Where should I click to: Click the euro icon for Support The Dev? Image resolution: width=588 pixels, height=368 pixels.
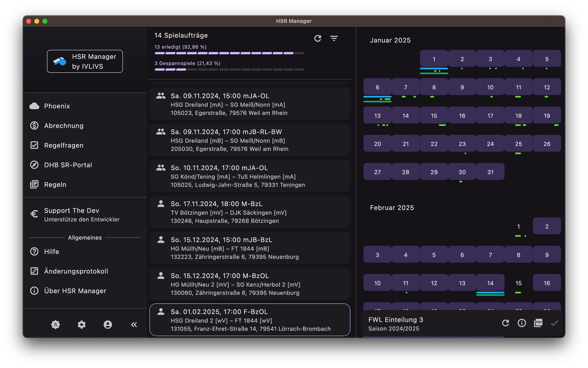coord(34,214)
